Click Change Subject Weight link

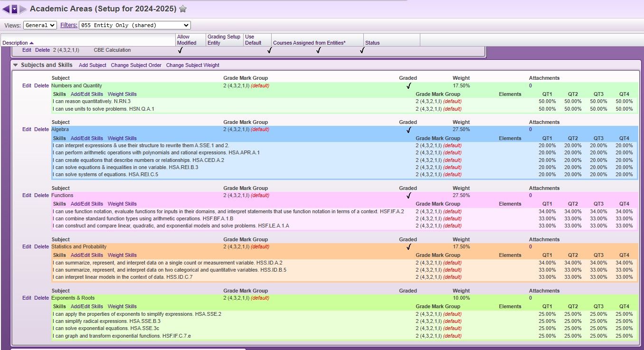pos(192,65)
